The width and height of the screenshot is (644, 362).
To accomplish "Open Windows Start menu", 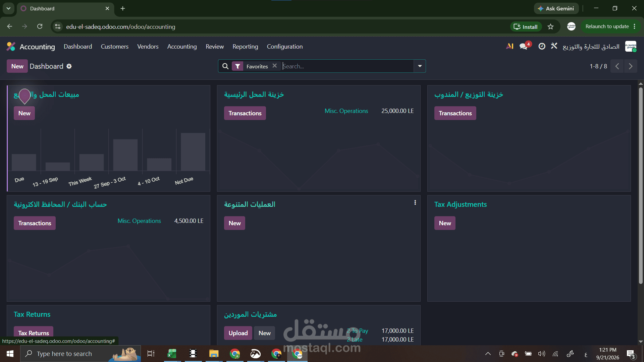I will 10,354.
